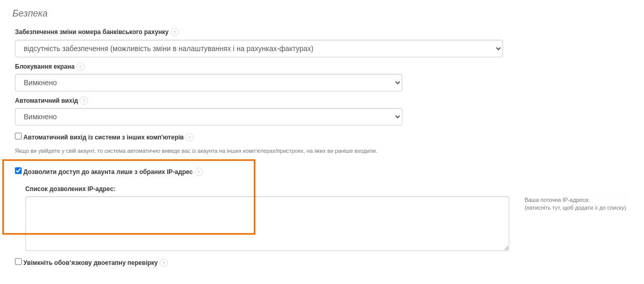Enable mandatory two-step verification checkbox
This screenshot has width=644, height=284.
[19, 262]
